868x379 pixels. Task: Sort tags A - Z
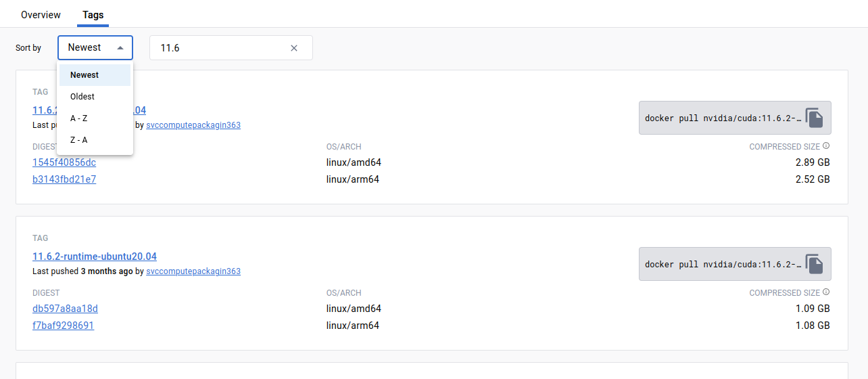(79, 118)
